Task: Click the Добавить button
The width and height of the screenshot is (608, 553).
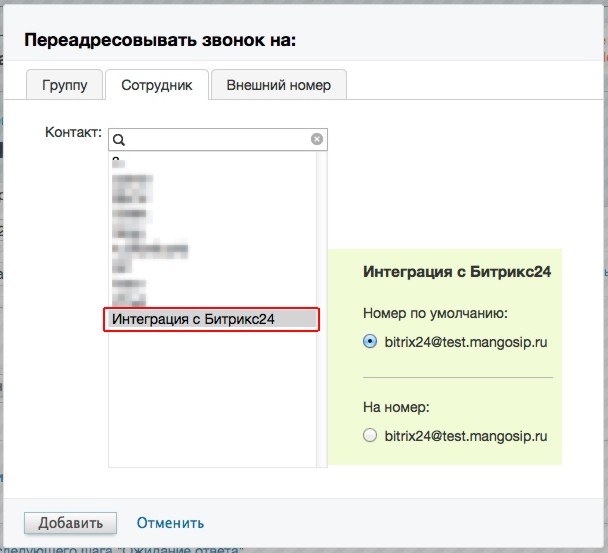Action: click(x=71, y=523)
